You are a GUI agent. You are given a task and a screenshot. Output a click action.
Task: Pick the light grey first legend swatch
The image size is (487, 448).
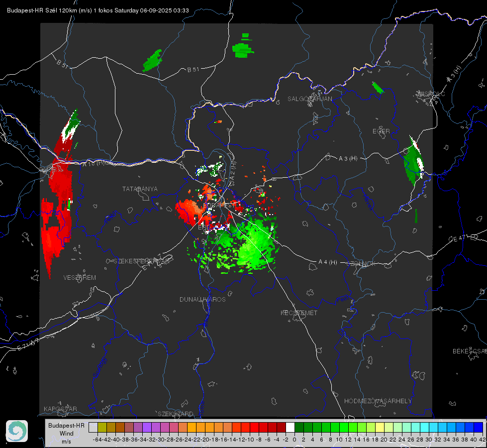(93, 427)
